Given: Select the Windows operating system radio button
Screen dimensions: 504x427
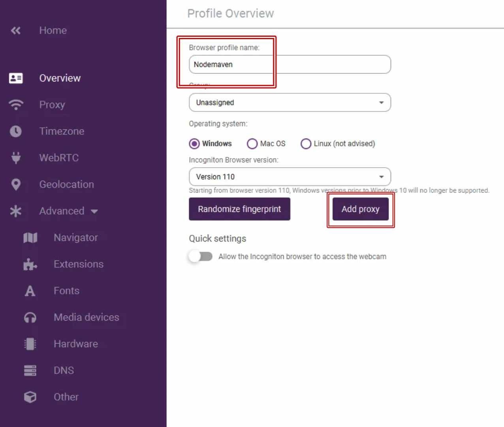Looking at the screenshot, I should tap(194, 144).
